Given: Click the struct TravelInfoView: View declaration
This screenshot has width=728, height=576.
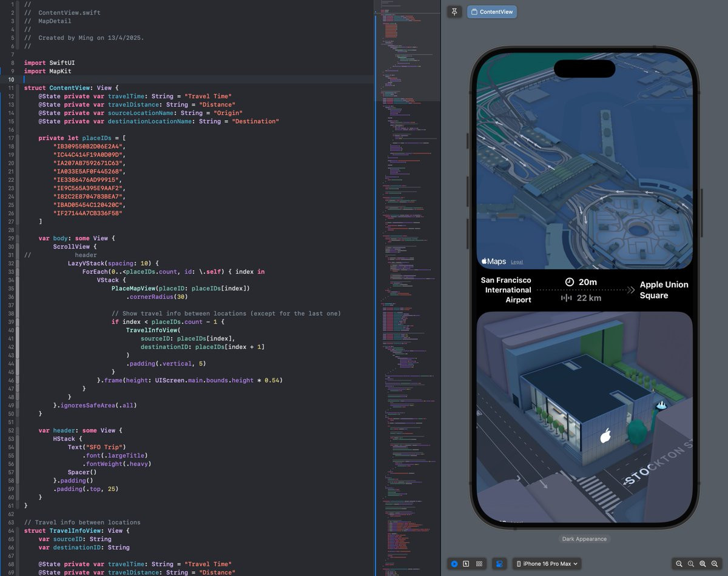Looking at the screenshot, I should (x=77, y=531).
